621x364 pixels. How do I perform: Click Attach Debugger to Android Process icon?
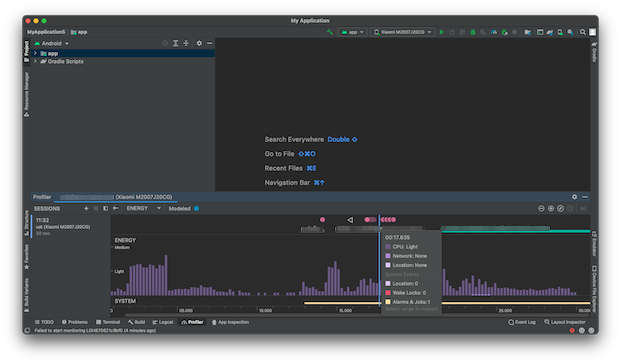pyautogui.click(x=504, y=32)
